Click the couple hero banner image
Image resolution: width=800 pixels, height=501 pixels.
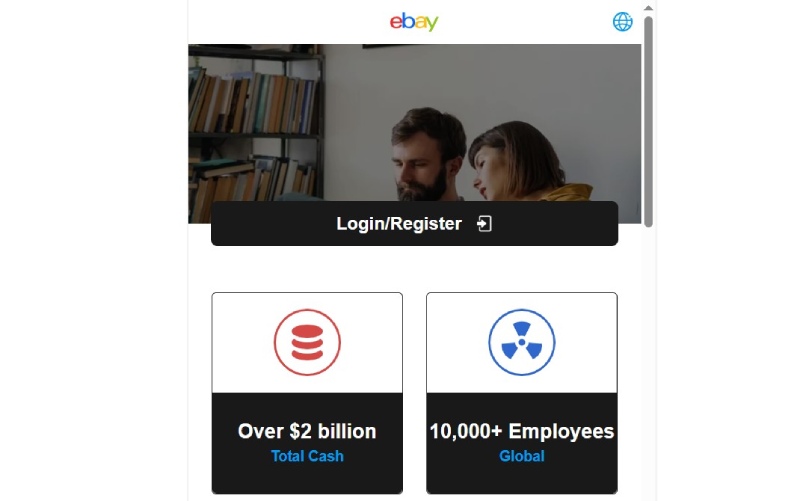pyautogui.click(x=414, y=122)
